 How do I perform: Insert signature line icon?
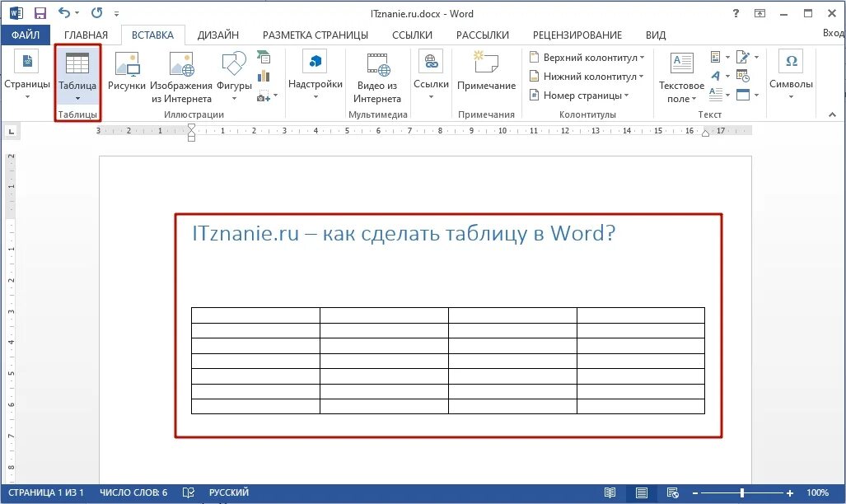click(747, 57)
